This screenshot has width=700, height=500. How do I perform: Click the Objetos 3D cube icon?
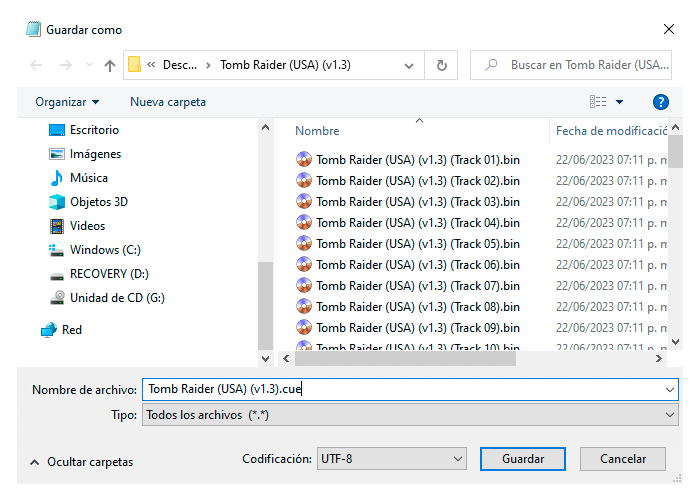click(57, 202)
